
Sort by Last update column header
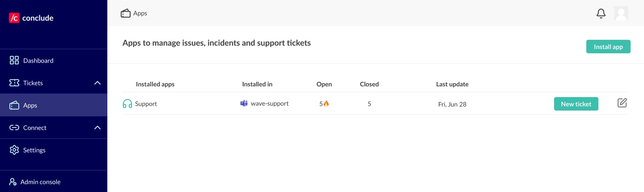[x=452, y=84]
